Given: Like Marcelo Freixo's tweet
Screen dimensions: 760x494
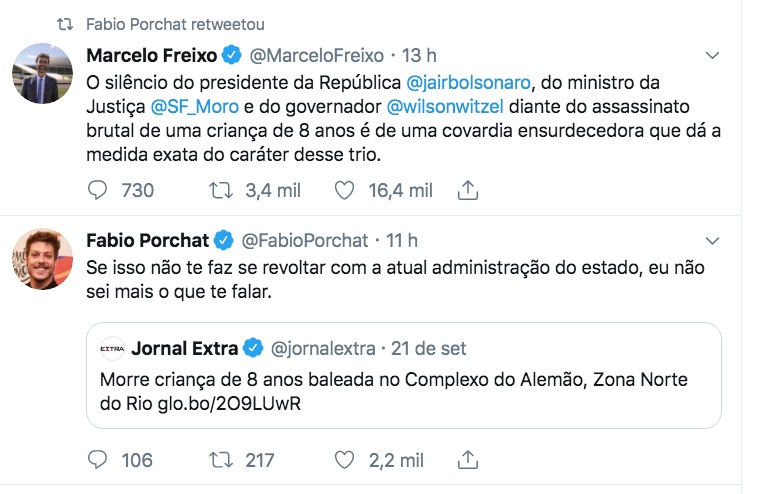Looking at the screenshot, I should (x=345, y=190).
